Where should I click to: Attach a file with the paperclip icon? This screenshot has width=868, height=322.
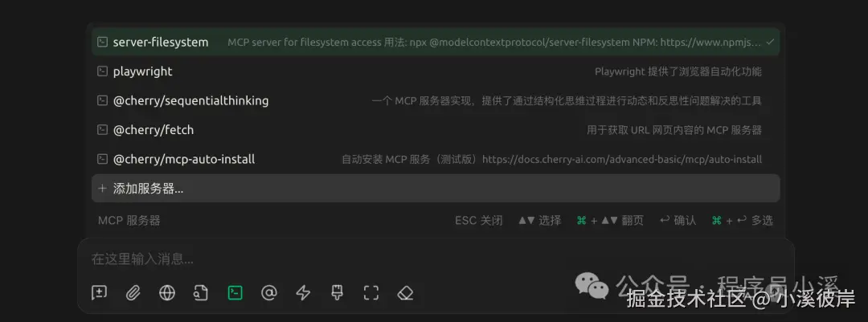pyautogui.click(x=133, y=292)
